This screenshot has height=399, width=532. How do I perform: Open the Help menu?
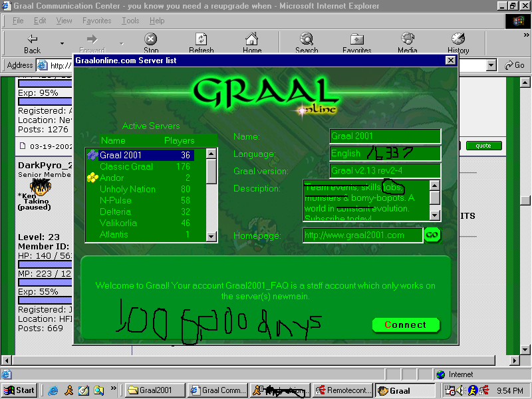pyautogui.click(x=157, y=21)
